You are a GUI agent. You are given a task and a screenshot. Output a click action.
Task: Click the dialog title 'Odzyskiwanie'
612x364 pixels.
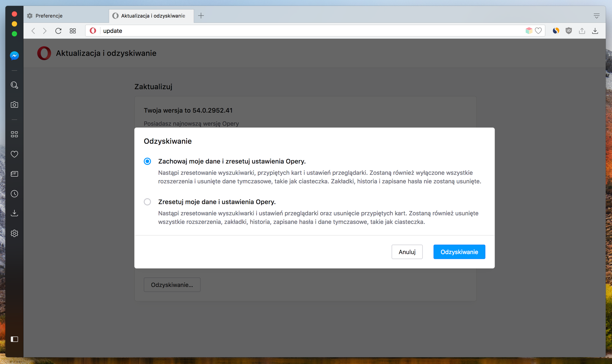coord(168,141)
